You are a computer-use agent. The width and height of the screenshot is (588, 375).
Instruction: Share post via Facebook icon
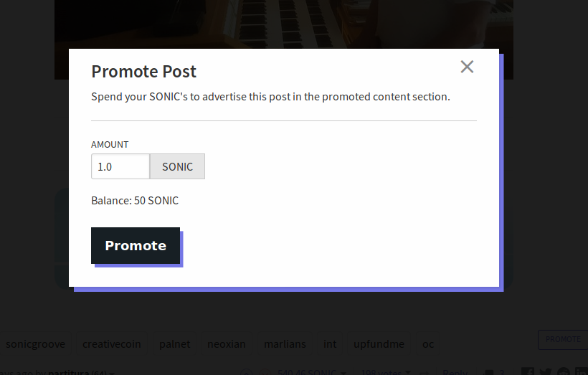(x=528, y=372)
